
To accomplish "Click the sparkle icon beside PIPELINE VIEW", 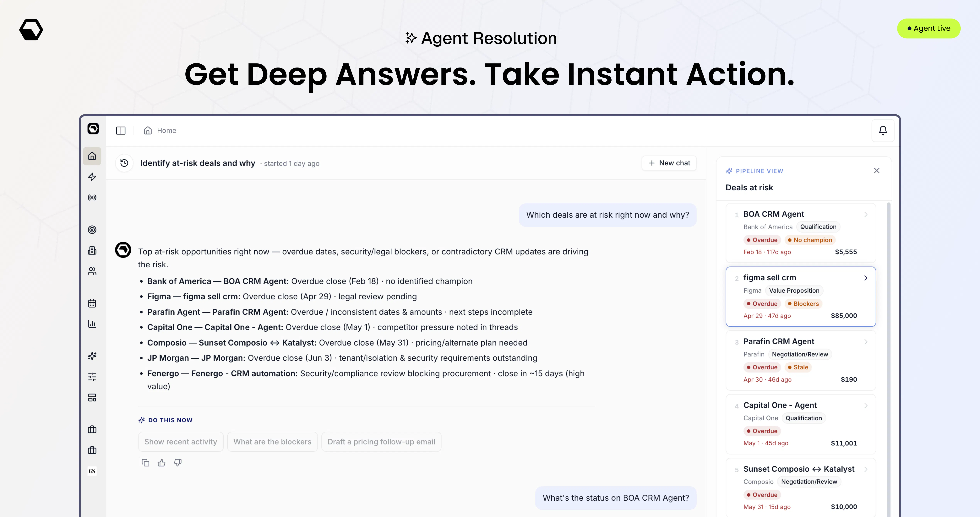I will tap(729, 171).
